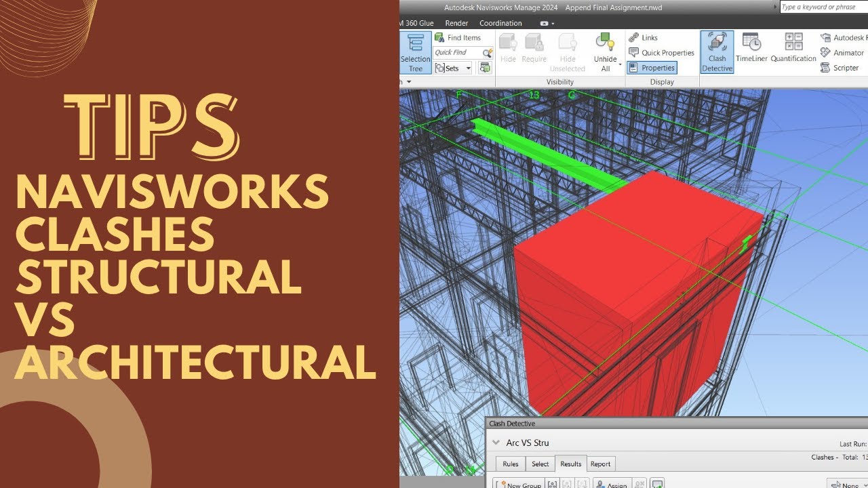Open the Rules tab in Clash Detective
The image size is (868, 488).
point(511,464)
